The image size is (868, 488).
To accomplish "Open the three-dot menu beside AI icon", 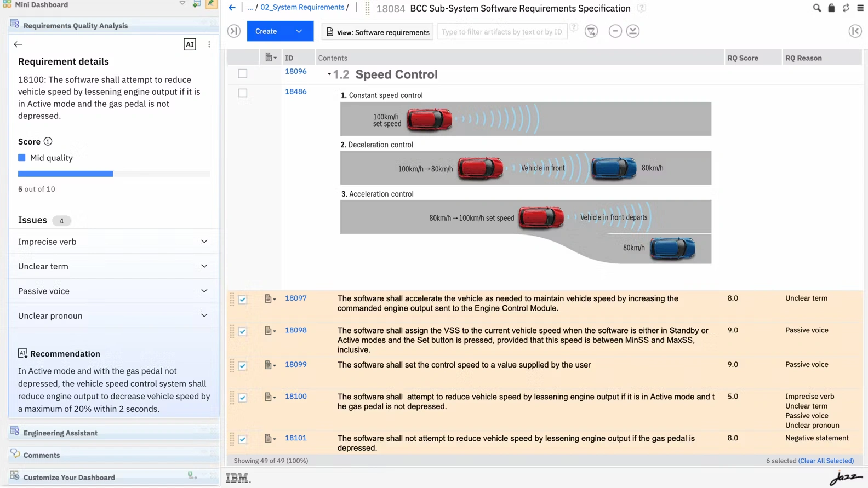I will [209, 44].
